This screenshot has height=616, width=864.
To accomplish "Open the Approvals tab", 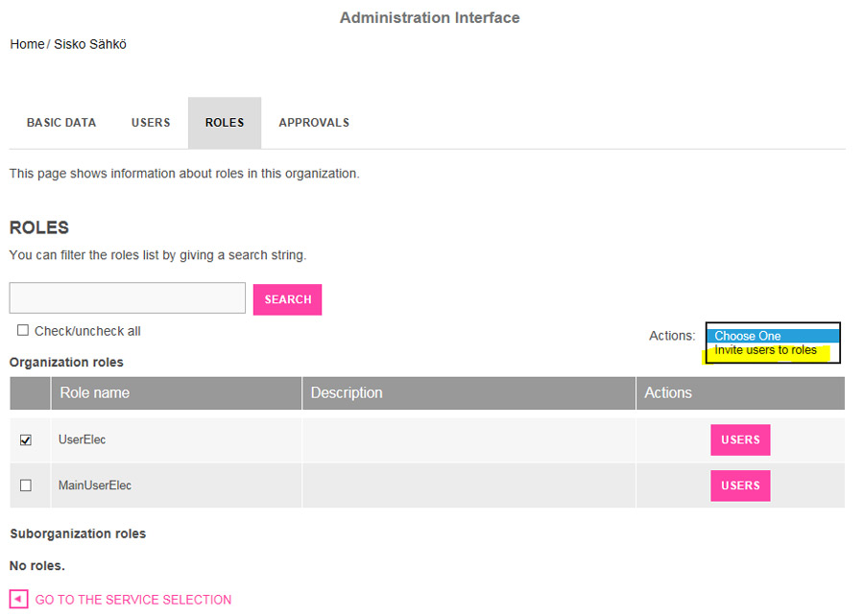I will [x=314, y=123].
